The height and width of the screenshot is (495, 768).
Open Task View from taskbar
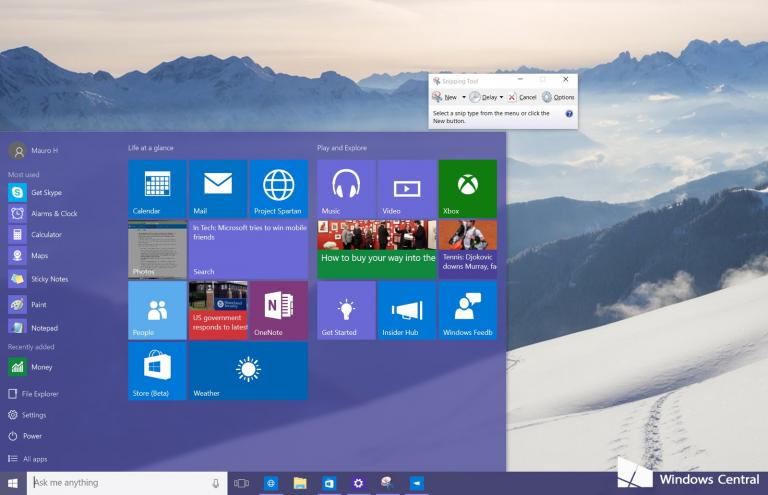pyautogui.click(x=241, y=484)
